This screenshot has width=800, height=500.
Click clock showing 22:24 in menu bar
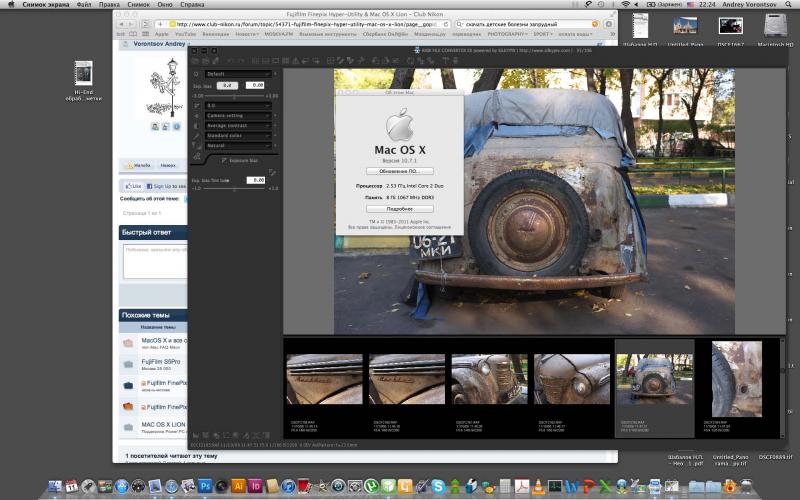coord(708,4)
